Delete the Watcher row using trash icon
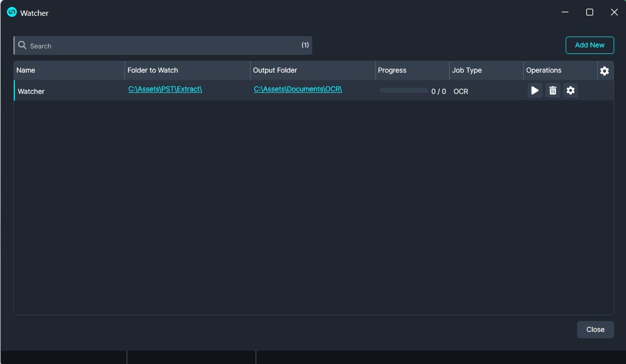The height and width of the screenshot is (364, 626). [x=552, y=90]
